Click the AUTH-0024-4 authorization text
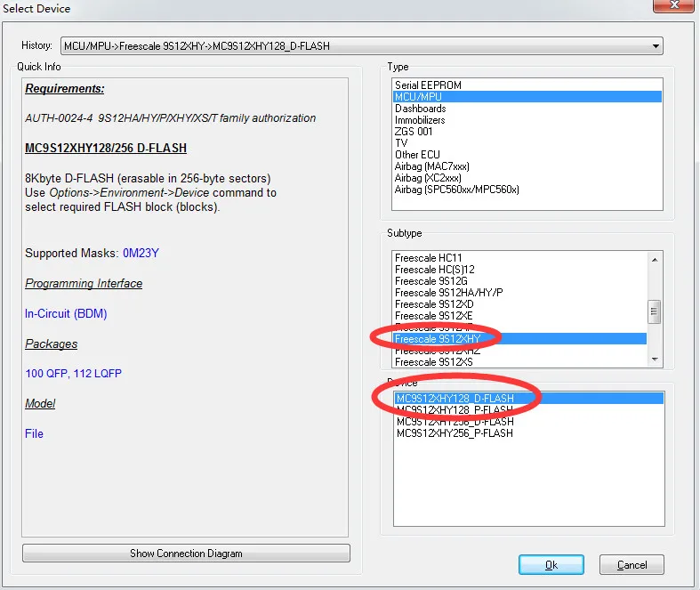 [x=171, y=118]
